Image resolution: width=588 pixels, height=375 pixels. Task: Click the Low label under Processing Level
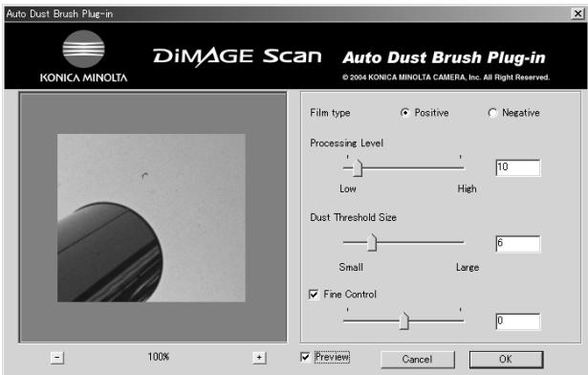coord(348,188)
